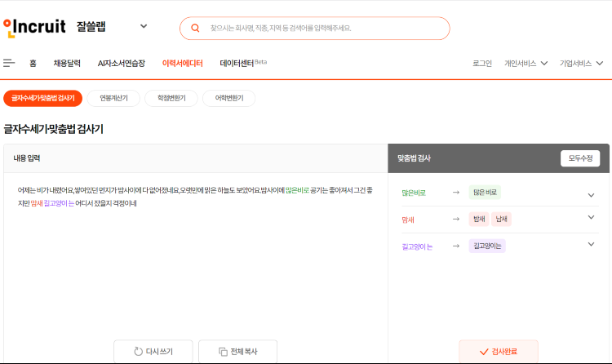612x364 pixels.
Task: Switch to the 어학변환기 tab
Action: (x=229, y=98)
